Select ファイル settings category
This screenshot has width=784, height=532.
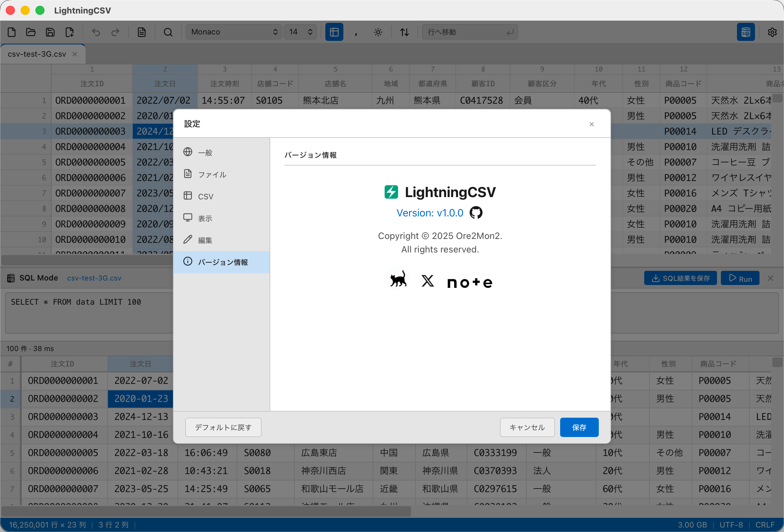(222, 175)
